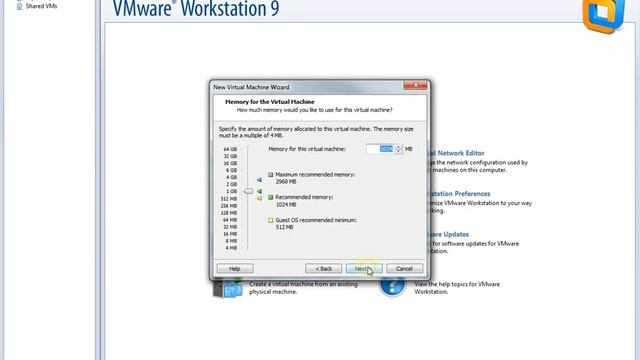This screenshot has height=360, width=640.
Task: Click the virtualize physical machine icon
Action: click(228, 287)
